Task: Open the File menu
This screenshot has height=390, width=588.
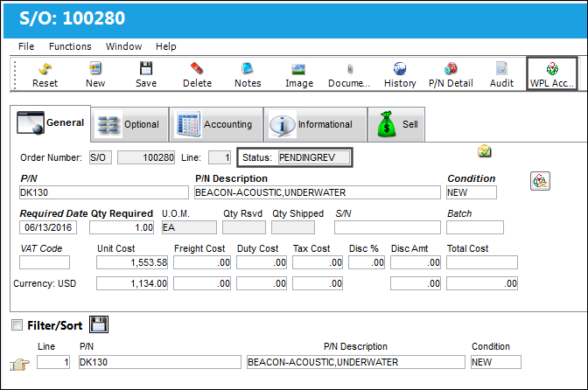Action: click(26, 46)
